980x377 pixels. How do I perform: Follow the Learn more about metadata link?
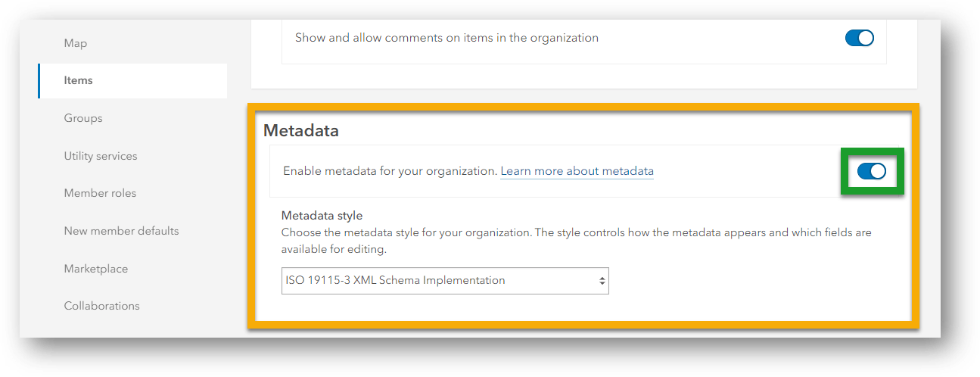577,171
